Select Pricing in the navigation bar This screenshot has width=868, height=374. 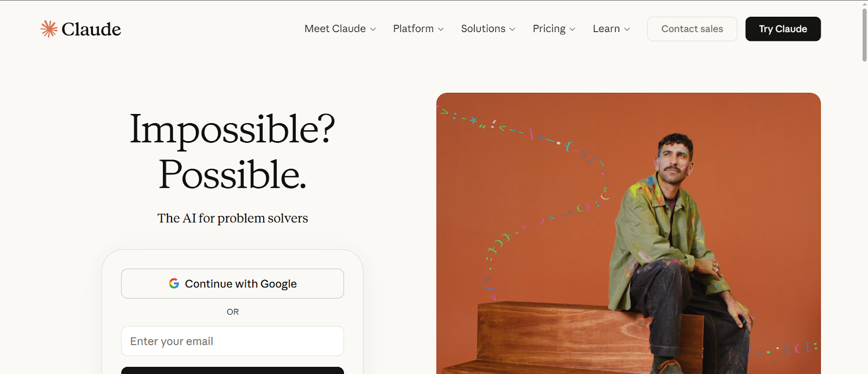pyautogui.click(x=548, y=29)
